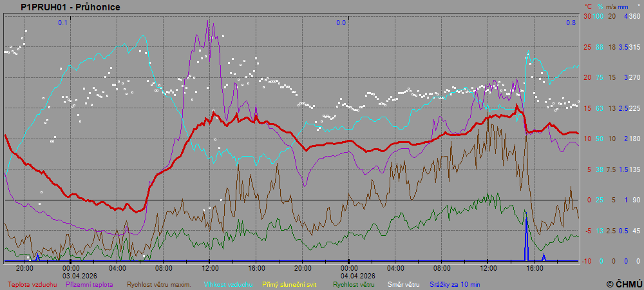Click 'Rychlost větru maxim.' in the legend

coord(158,284)
